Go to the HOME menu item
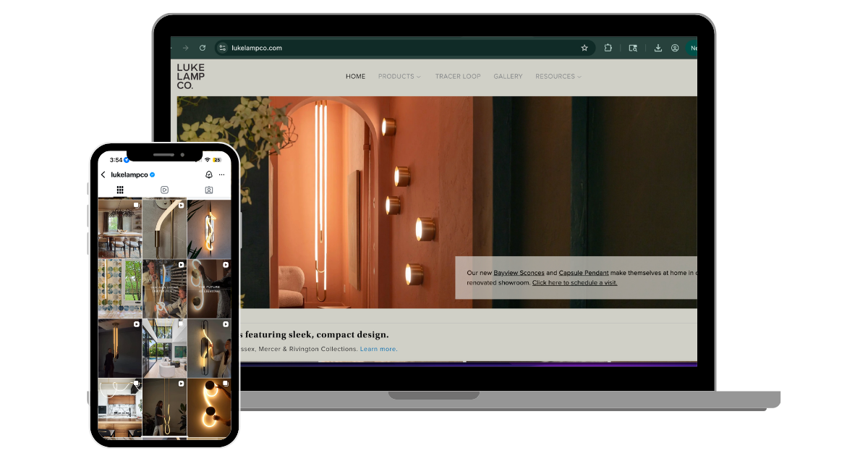 [x=356, y=76]
